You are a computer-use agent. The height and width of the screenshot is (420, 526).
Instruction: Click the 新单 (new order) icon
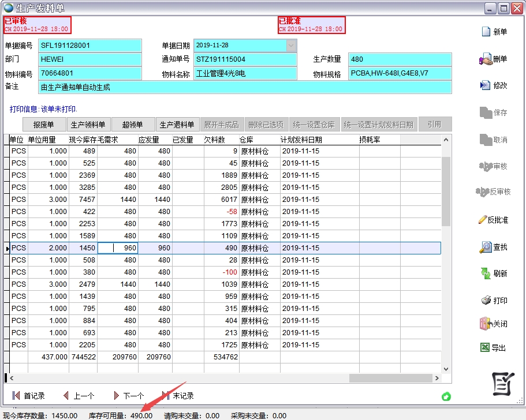pyautogui.click(x=486, y=32)
